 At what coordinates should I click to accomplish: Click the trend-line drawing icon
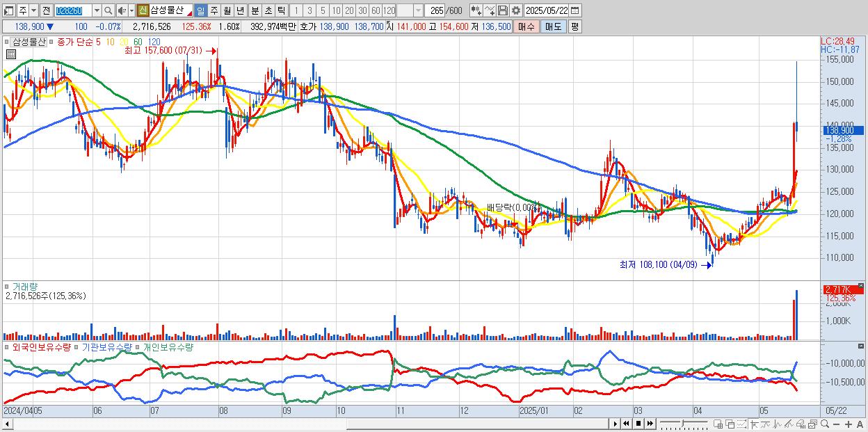tap(766, 424)
